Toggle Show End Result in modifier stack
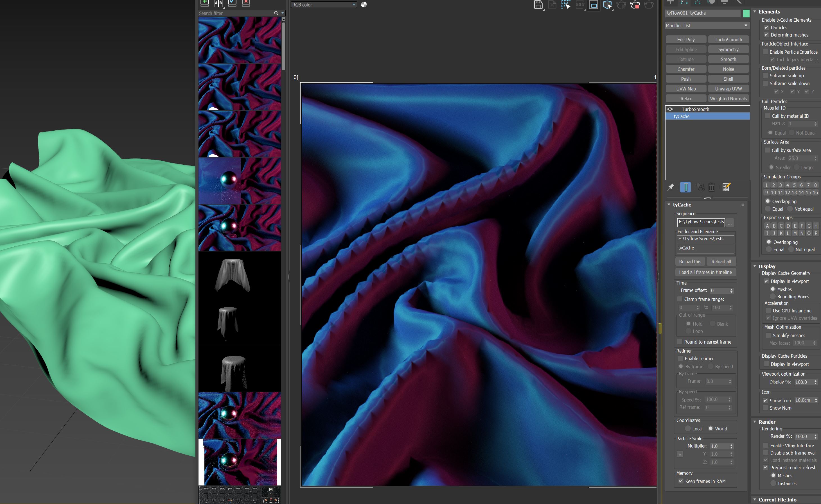The height and width of the screenshot is (504, 821). coord(685,187)
